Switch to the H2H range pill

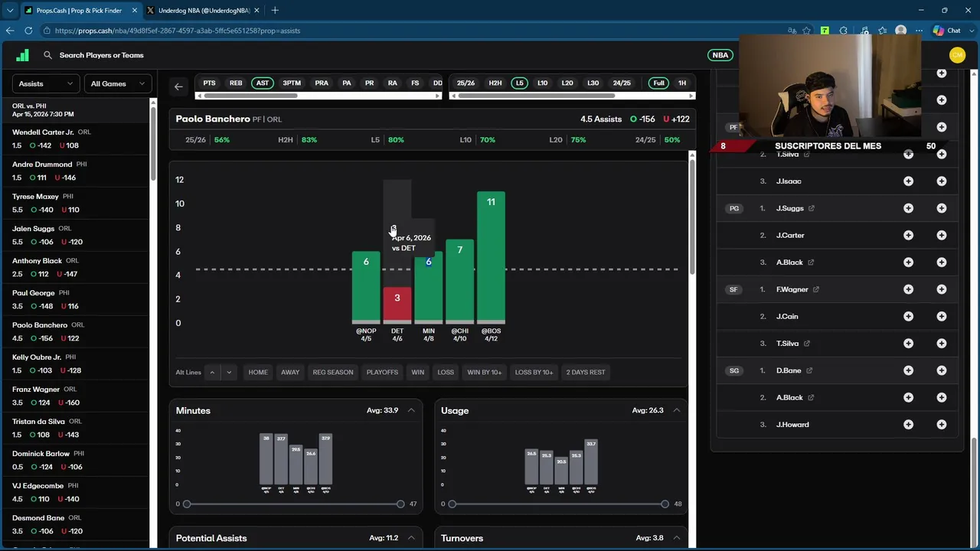[x=495, y=83]
